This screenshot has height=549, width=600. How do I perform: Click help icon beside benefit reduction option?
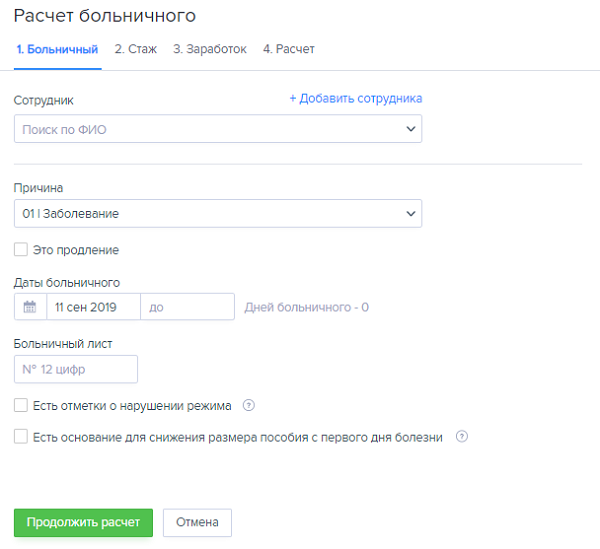click(462, 437)
